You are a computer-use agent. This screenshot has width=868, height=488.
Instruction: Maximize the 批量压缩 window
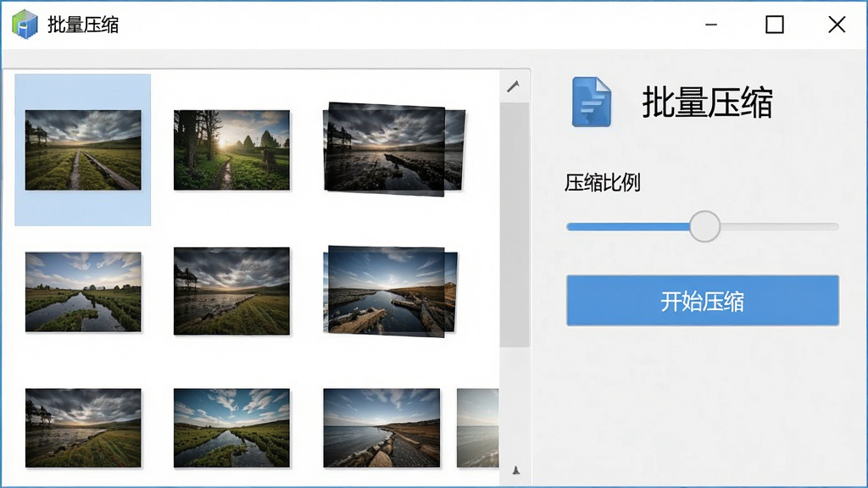[775, 25]
